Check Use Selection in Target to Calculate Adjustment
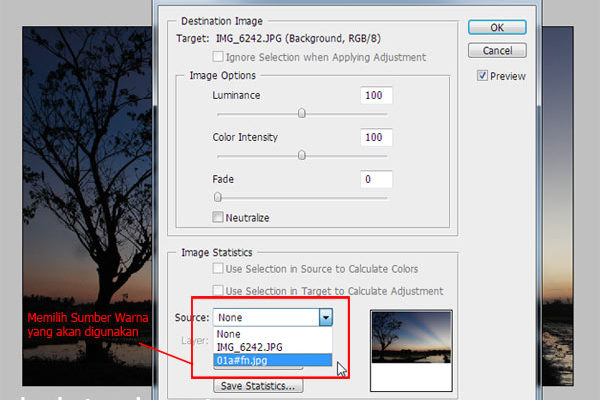This screenshot has height=400, width=600. [218, 290]
